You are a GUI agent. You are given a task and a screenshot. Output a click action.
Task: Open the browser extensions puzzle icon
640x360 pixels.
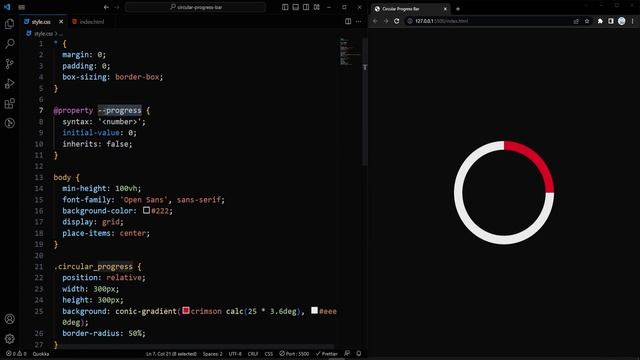coord(600,21)
